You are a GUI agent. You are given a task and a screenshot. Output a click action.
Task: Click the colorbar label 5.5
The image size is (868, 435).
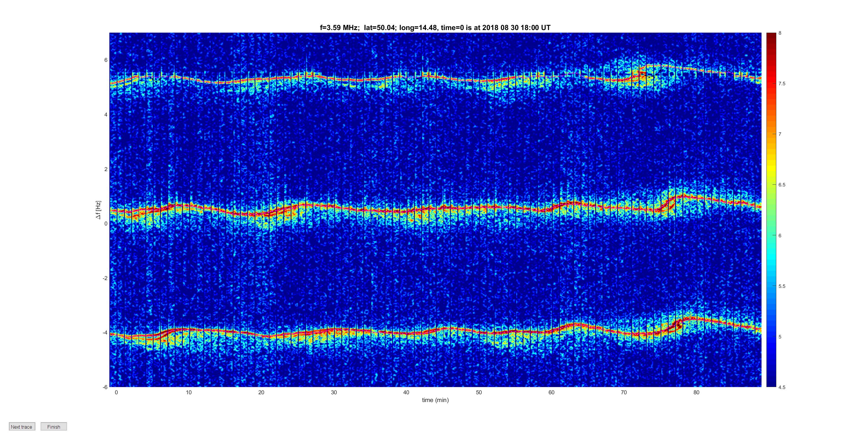pyautogui.click(x=782, y=286)
